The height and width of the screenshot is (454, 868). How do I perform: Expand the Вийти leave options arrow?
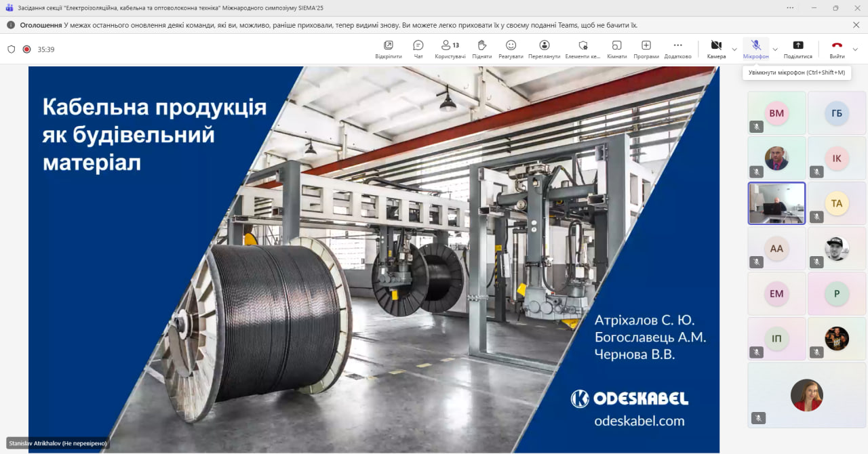coord(855,49)
